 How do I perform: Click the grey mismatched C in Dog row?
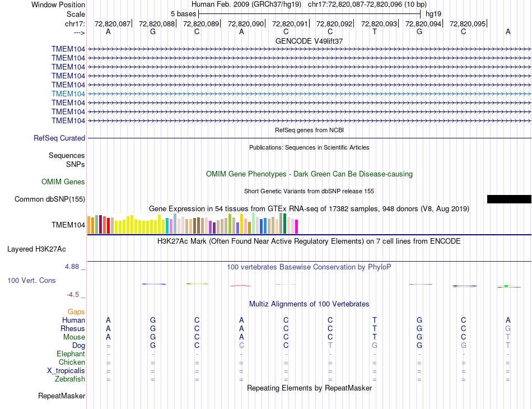(x=241, y=346)
